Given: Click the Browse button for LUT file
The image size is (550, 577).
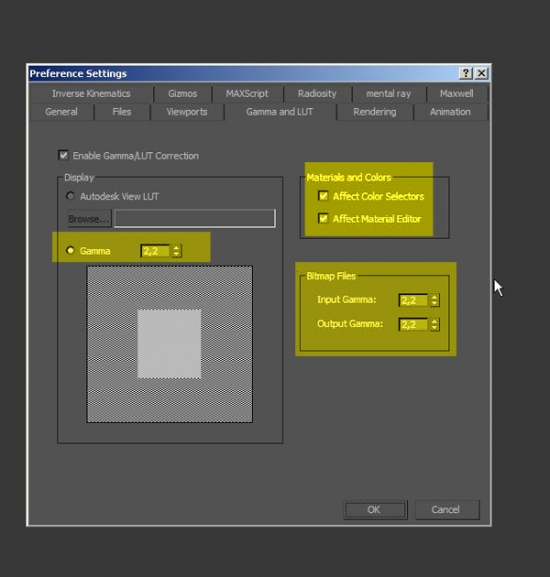Looking at the screenshot, I should click(x=89, y=219).
